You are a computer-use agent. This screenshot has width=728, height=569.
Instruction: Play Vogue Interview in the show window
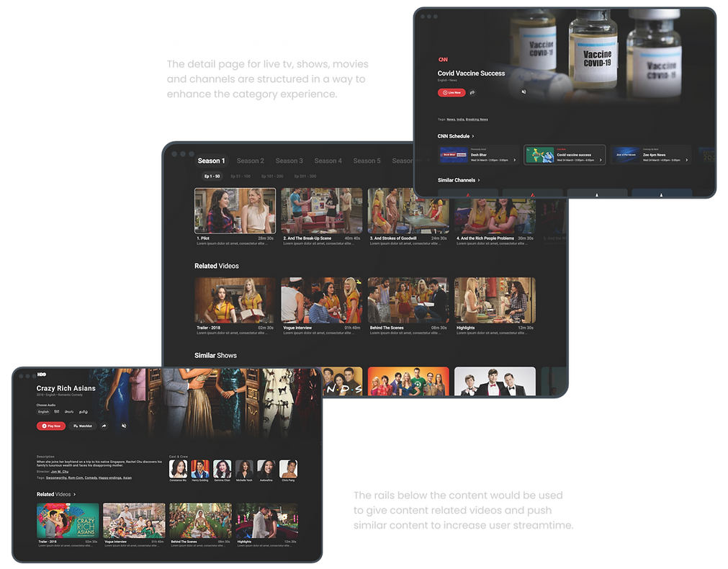(322, 300)
